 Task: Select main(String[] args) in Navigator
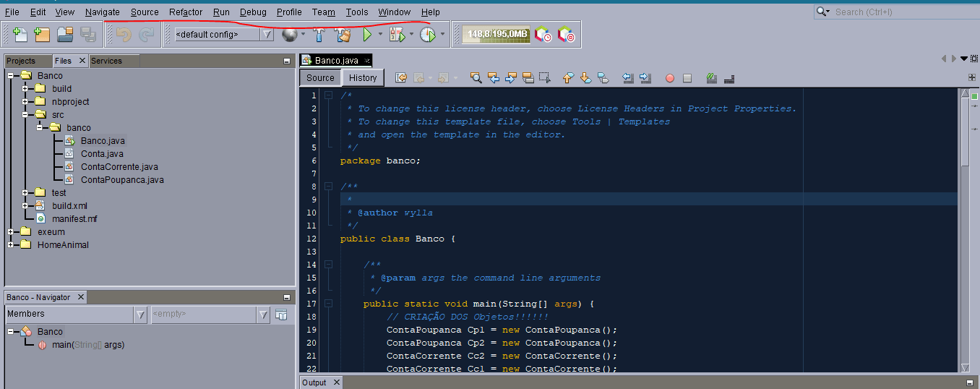click(x=88, y=345)
